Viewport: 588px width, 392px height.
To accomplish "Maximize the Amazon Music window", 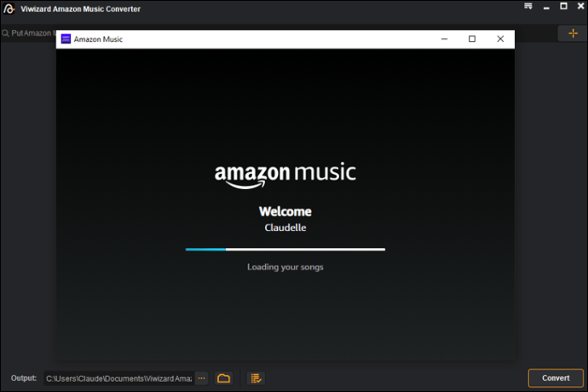I will coord(472,39).
